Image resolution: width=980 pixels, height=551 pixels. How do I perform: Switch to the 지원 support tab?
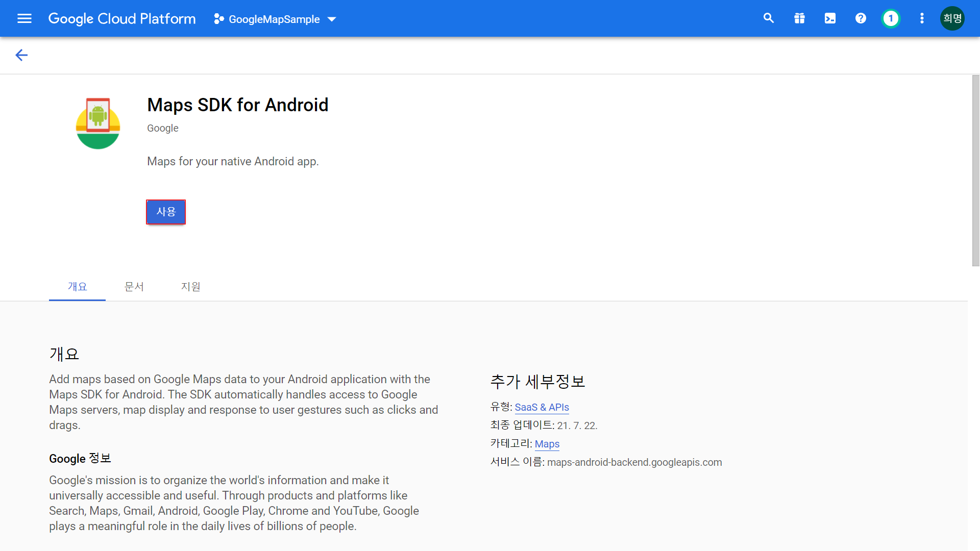(x=190, y=287)
